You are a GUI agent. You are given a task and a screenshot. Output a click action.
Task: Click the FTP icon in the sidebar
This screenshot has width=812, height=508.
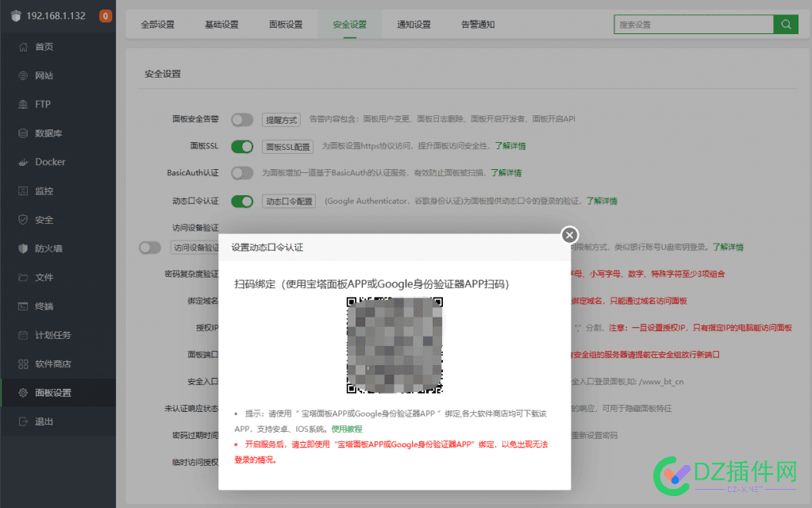pyautogui.click(x=23, y=104)
